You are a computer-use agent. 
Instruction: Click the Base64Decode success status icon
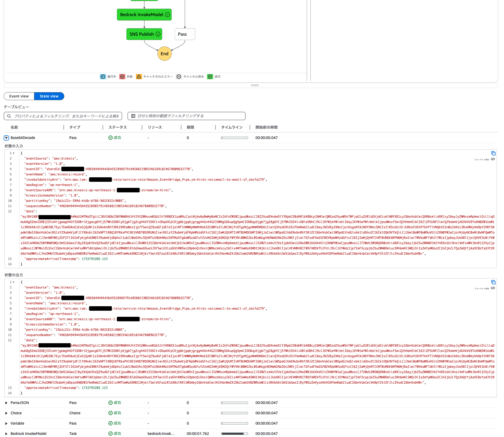click(111, 138)
